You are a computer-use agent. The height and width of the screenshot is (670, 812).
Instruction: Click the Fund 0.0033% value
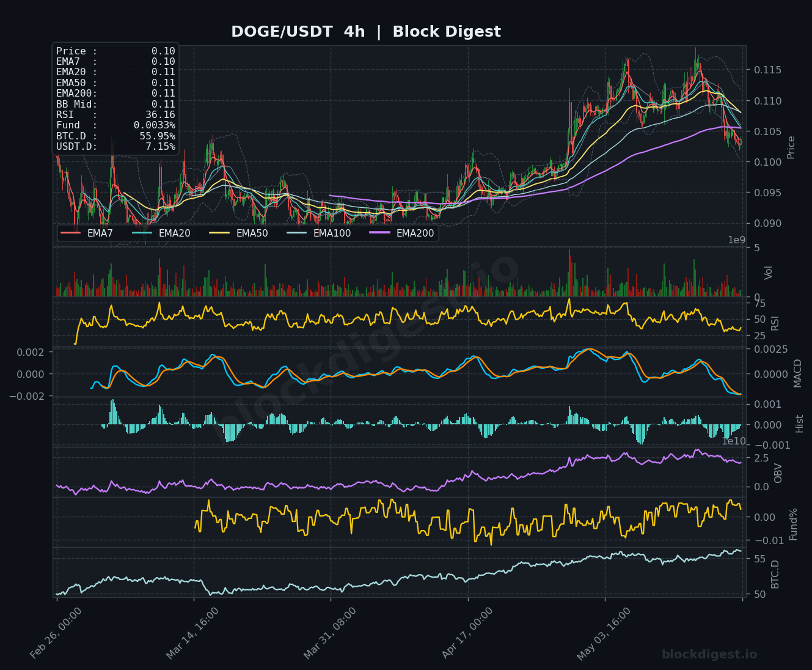155,125
